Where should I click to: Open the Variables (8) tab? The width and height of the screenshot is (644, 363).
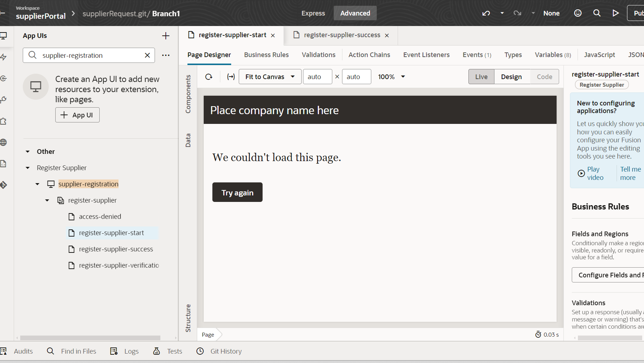553,55
